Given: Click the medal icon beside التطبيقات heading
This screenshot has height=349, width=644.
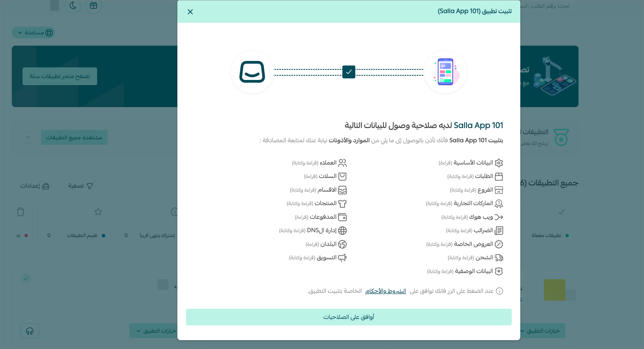Looking at the screenshot, I should point(561,137).
